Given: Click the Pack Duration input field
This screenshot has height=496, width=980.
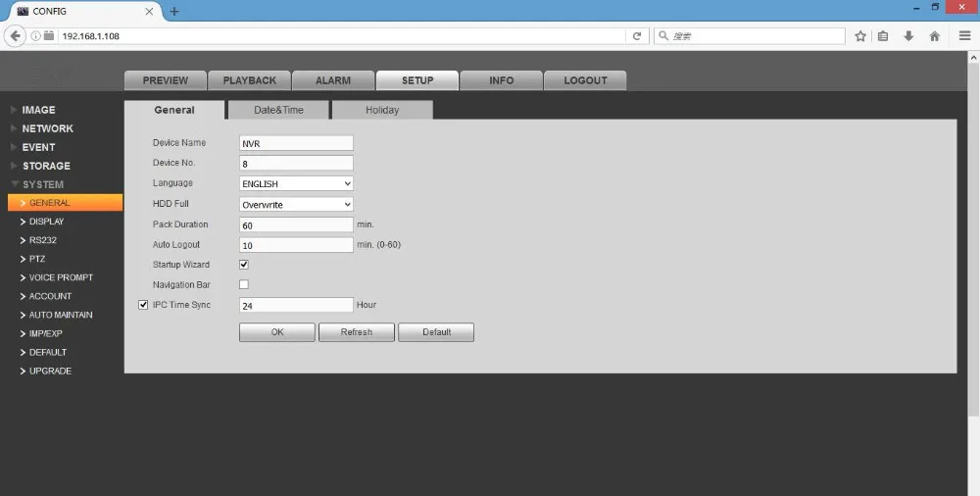Looking at the screenshot, I should pyautogui.click(x=296, y=224).
